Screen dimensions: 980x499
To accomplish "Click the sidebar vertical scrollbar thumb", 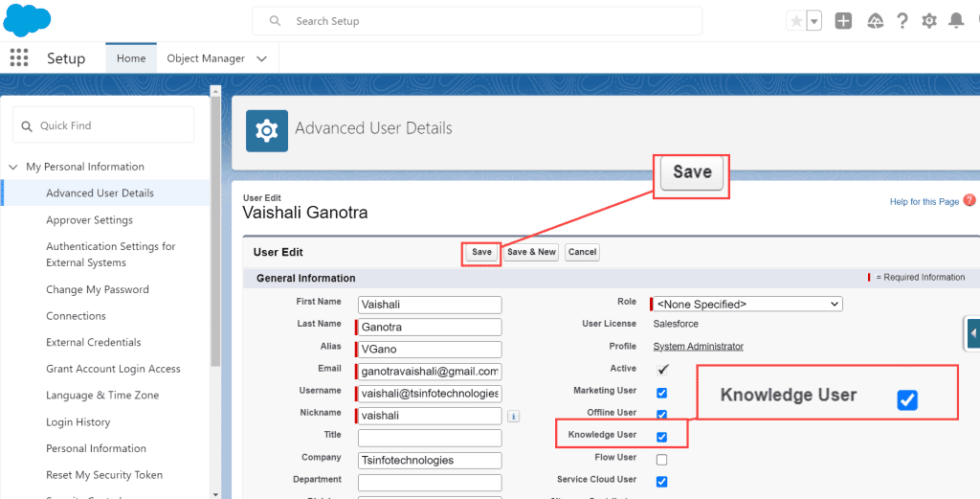I will (215, 232).
